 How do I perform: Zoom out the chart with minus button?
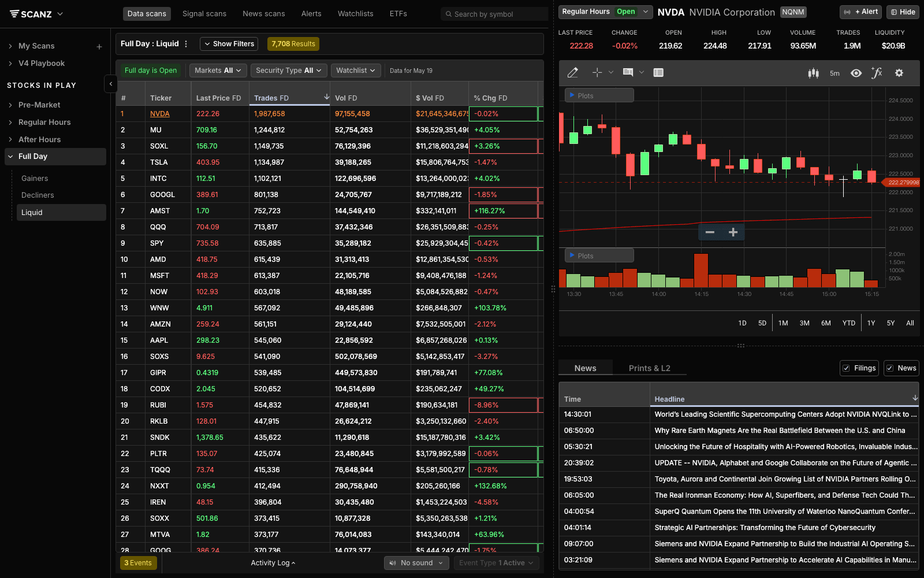pyautogui.click(x=710, y=232)
